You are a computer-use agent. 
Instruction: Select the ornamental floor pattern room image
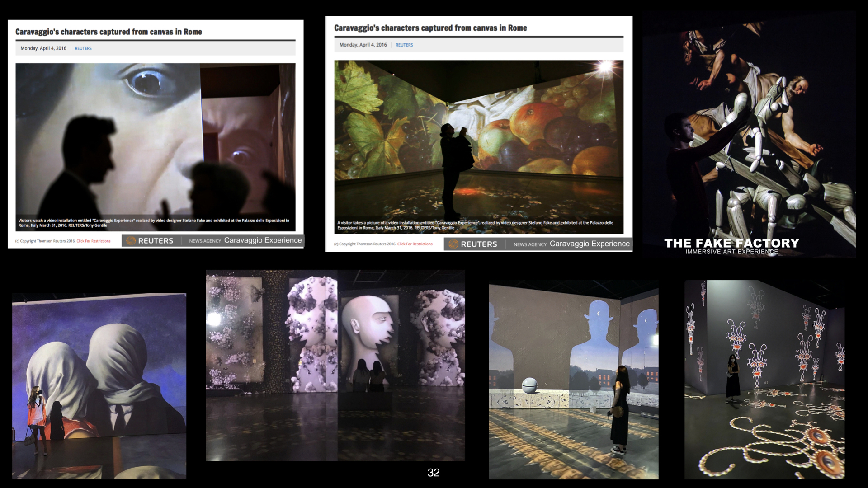coord(764,380)
